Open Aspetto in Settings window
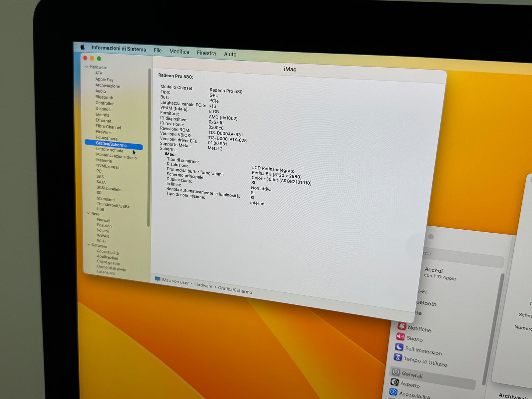 405,384
